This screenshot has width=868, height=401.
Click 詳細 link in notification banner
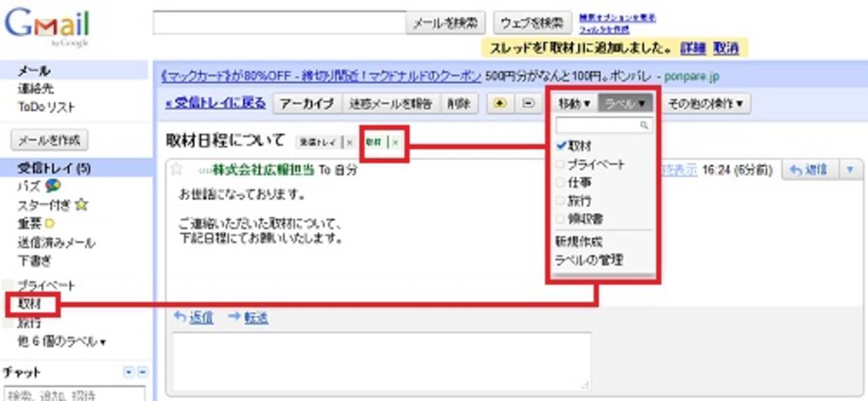[x=693, y=48]
